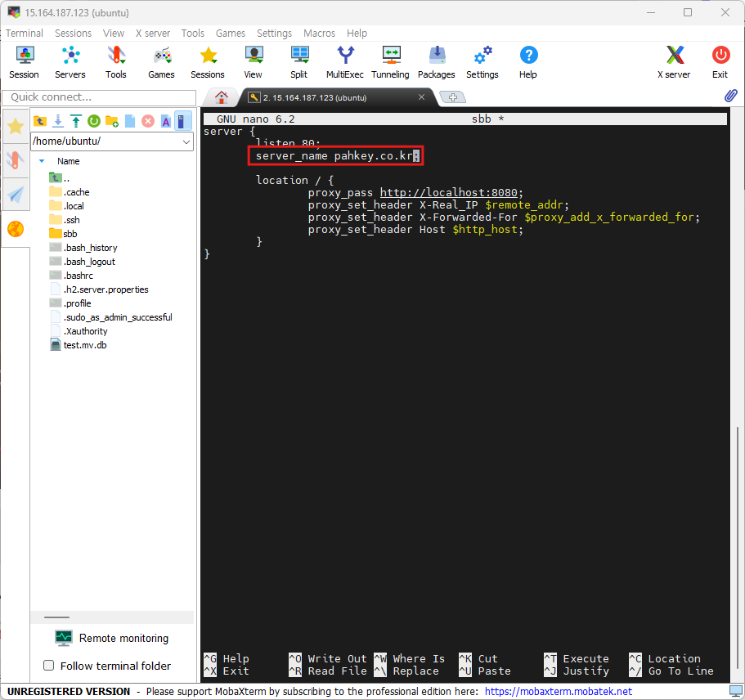Open the tools knife sidebar tab

[x=16, y=160]
